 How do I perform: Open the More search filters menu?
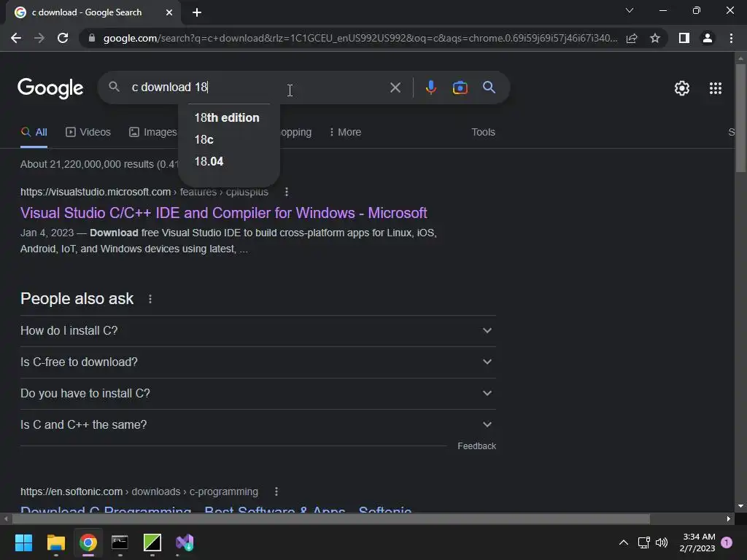click(x=345, y=132)
